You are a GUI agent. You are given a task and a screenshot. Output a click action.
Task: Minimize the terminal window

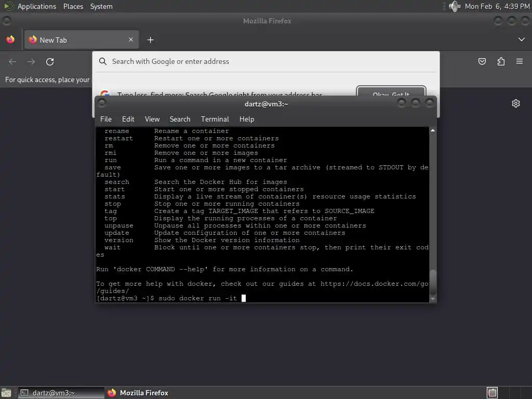(x=402, y=103)
